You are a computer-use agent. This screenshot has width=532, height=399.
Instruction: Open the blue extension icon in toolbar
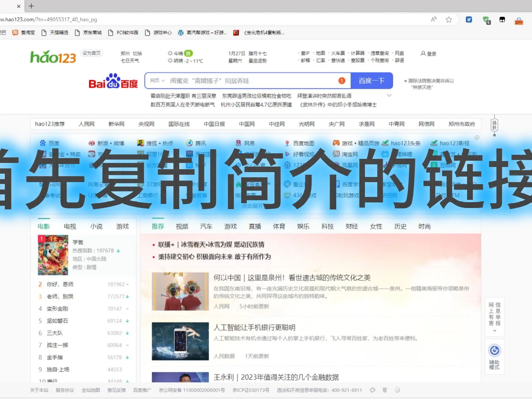(x=469, y=20)
